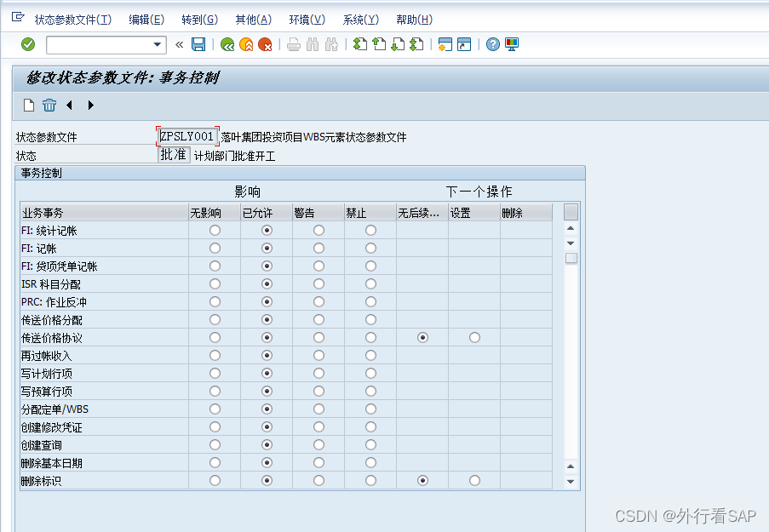This screenshot has height=532, width=769.
Task: Click the 写计划行项 row label
Action: pos(47,374)
